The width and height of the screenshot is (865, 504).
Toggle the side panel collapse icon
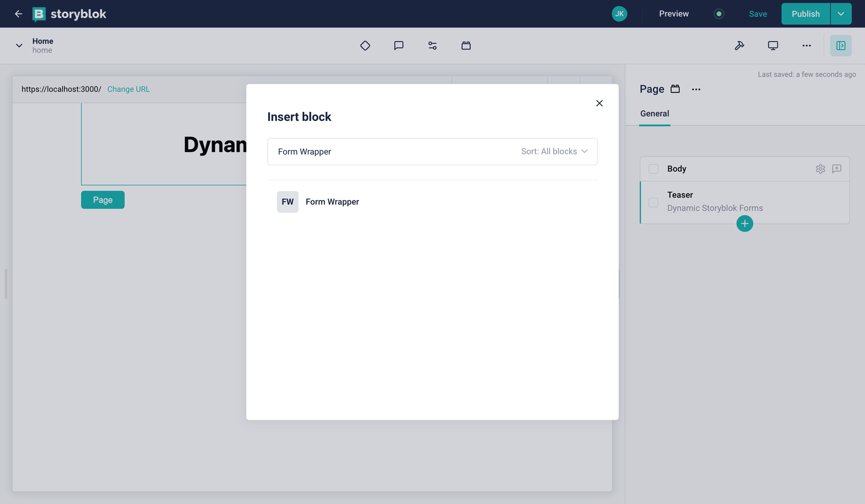click(841, 46)
